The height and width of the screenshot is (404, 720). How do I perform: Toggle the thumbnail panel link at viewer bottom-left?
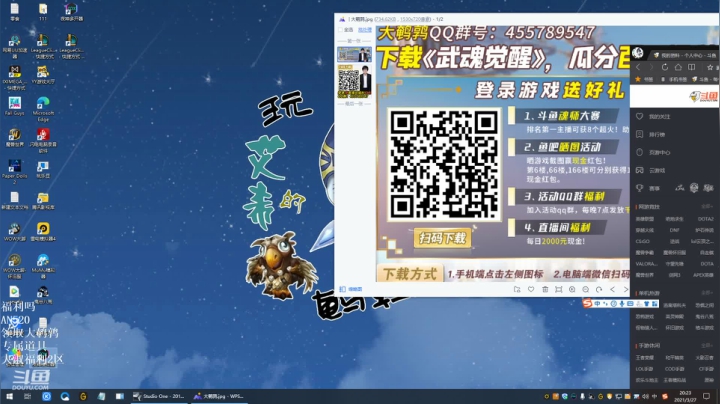351,289
